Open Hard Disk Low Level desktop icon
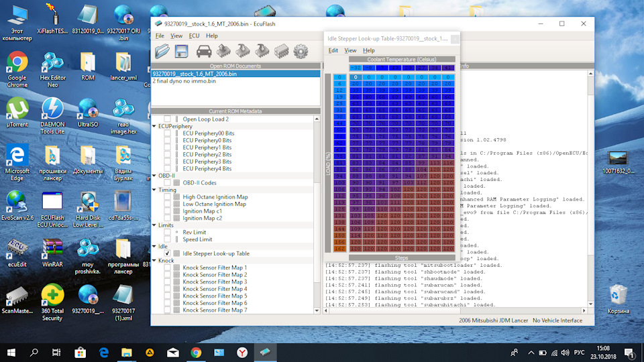Viewport: 644px width, 362px height. [x=88, y=209]
